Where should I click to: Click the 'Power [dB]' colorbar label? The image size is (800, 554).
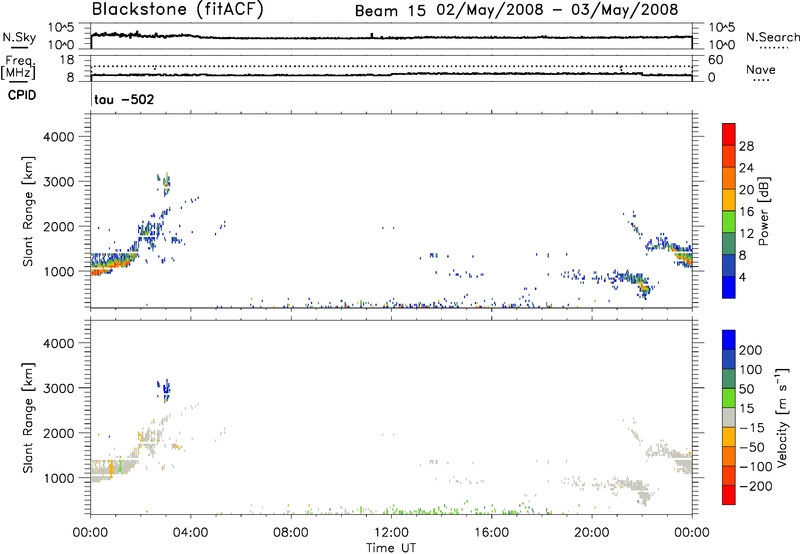(x=763, y=211)
